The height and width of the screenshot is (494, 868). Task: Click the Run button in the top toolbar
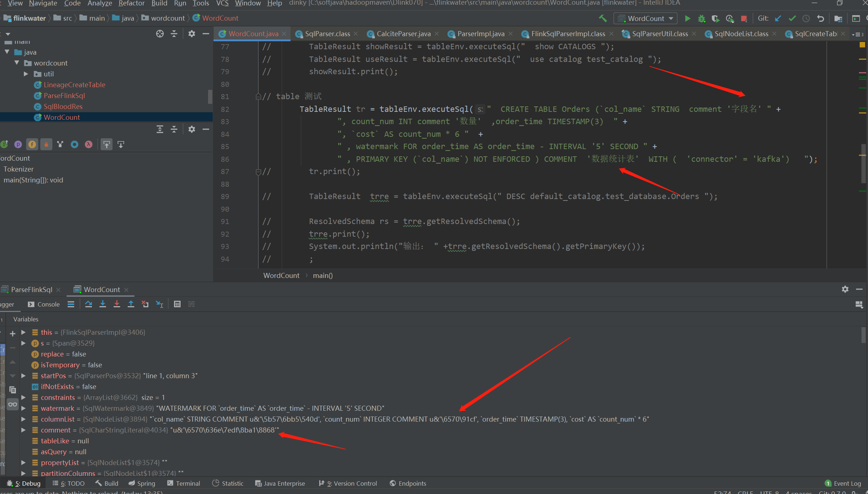tap(687, 18)
